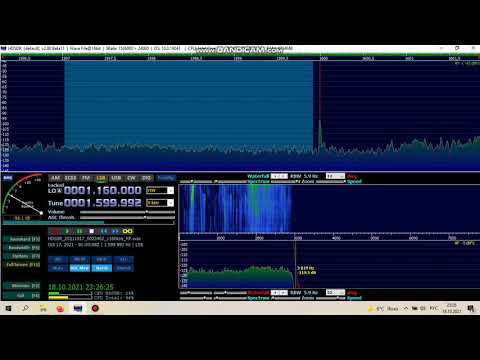Click the Tune frequency display

[x=103, y=203]
